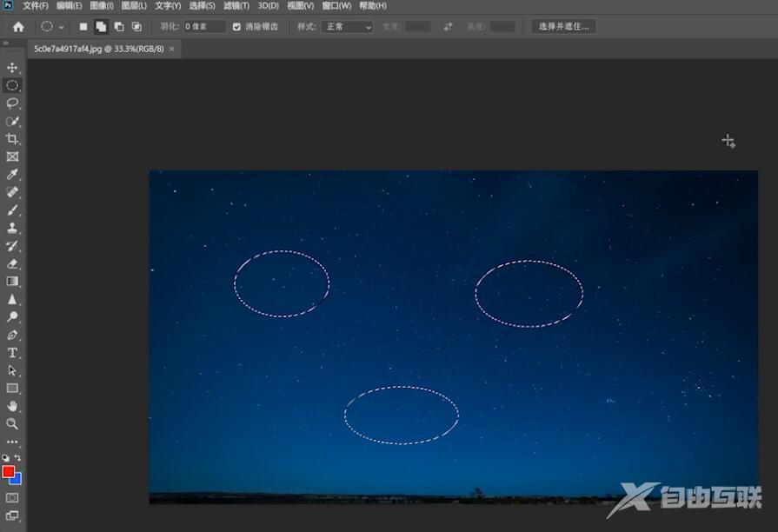The height and width of the screenshot is (532, 778).
Task: Select the Eraser tool
Action: tap(12, 263)
